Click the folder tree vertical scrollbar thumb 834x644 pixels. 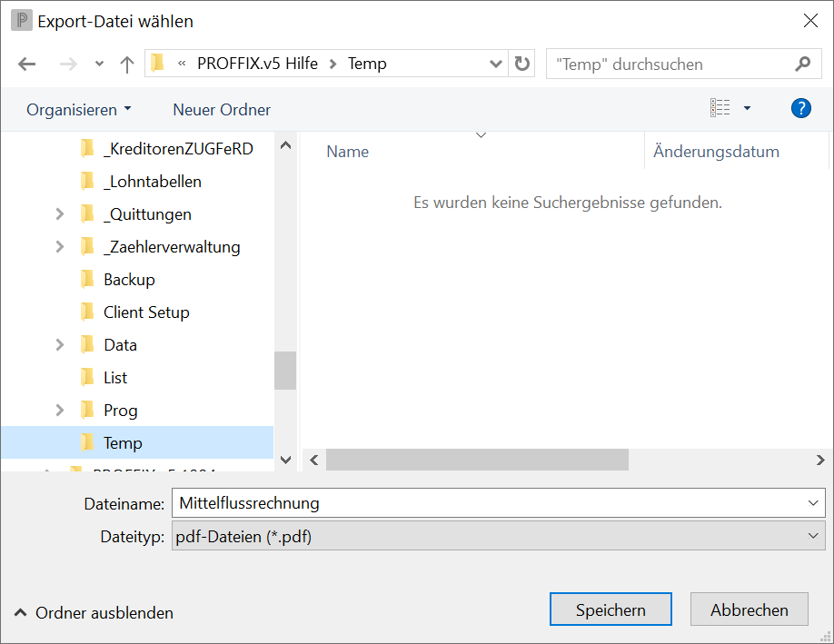[285, 371]
